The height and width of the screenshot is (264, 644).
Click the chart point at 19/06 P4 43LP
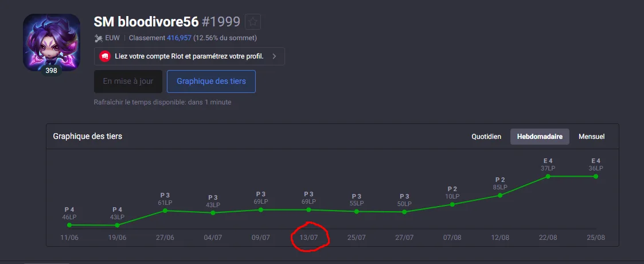pyautogui.click(x=118, y=226)
